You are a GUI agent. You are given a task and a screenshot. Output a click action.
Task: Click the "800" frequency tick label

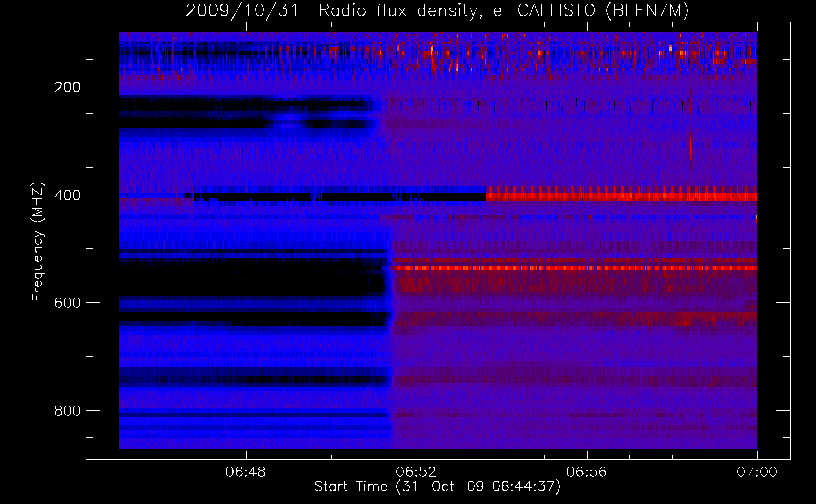tap(68, 411)
